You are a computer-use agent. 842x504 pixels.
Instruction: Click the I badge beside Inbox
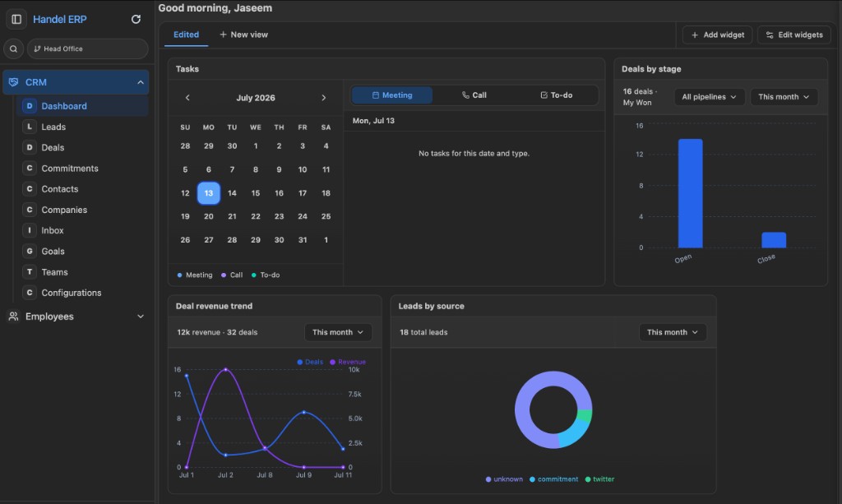pos(30,230)
